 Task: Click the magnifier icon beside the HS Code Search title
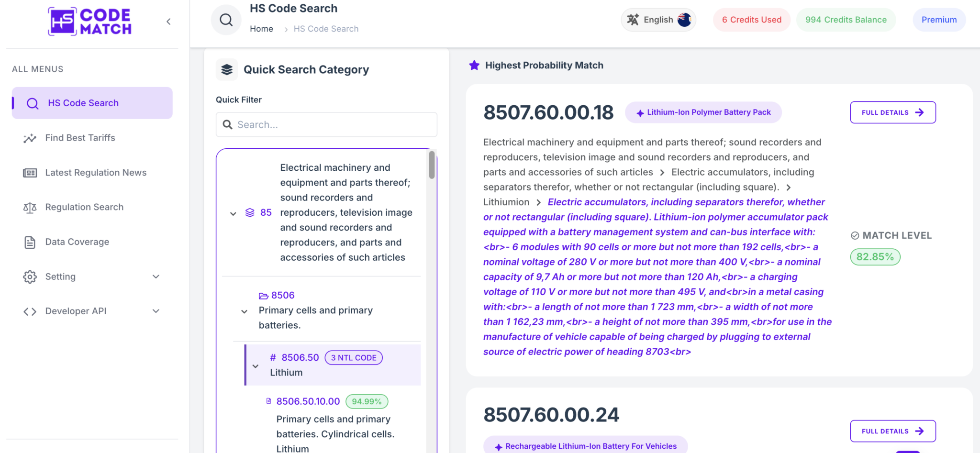[226, 20]
